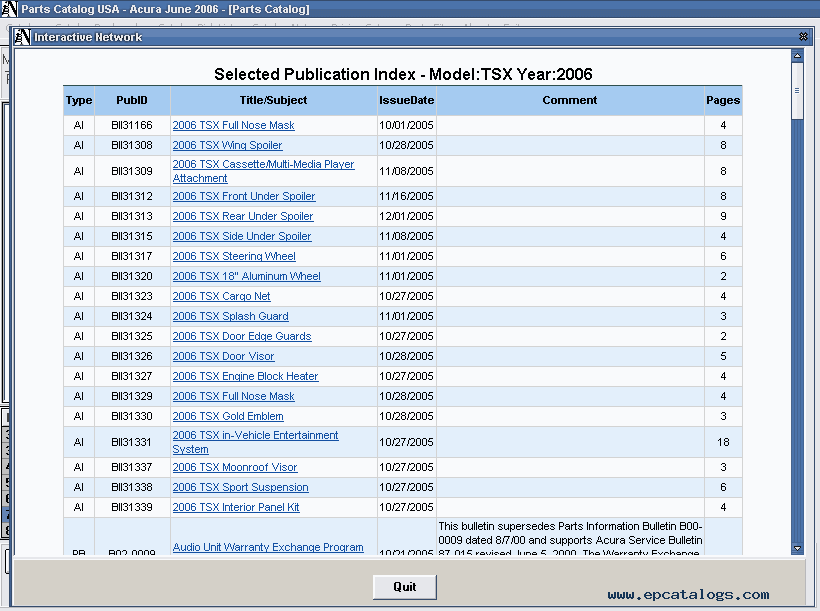The height and width of the screenshot is (611, 820).
Task: Open the 2006 TSX Cargo Net link
Action: pos(221,296)
